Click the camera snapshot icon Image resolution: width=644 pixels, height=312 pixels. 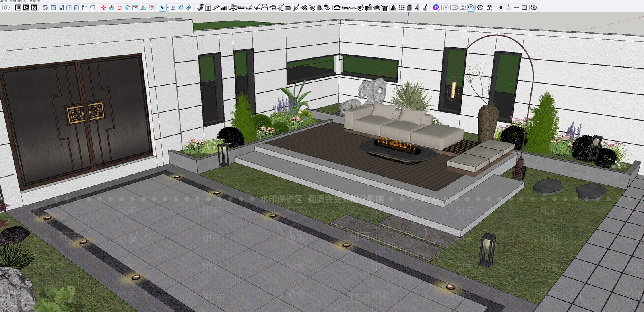463,8
